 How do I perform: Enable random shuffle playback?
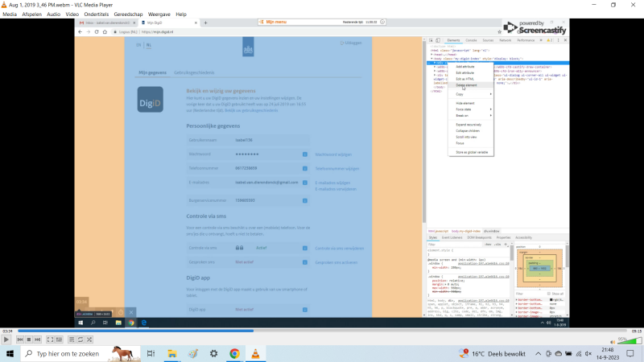coord(89,340)
